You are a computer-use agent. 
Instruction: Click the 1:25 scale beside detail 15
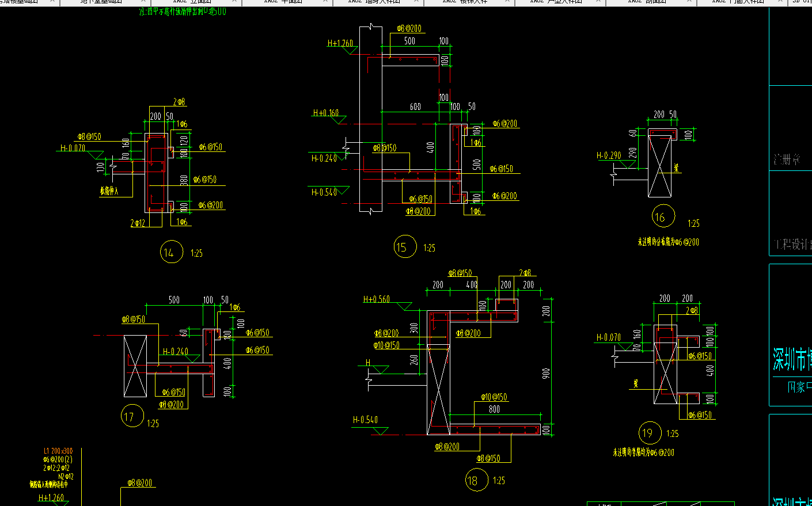click(x=429, y=248)
